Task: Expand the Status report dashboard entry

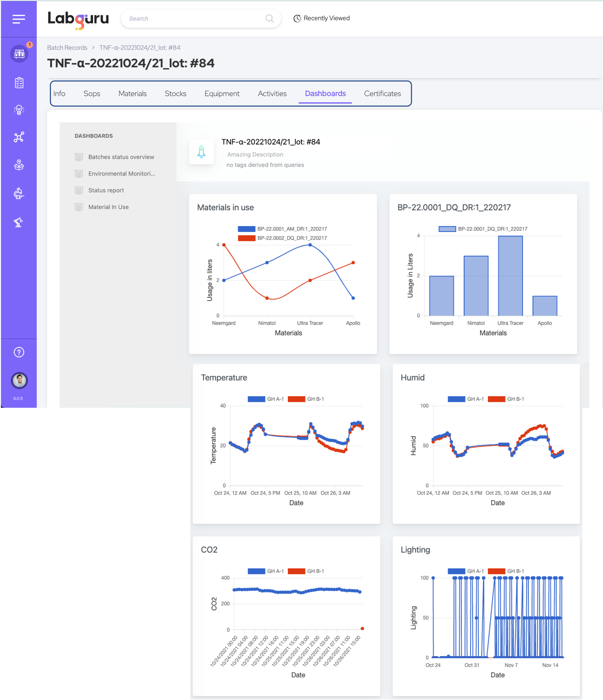Action: point(106,190)
